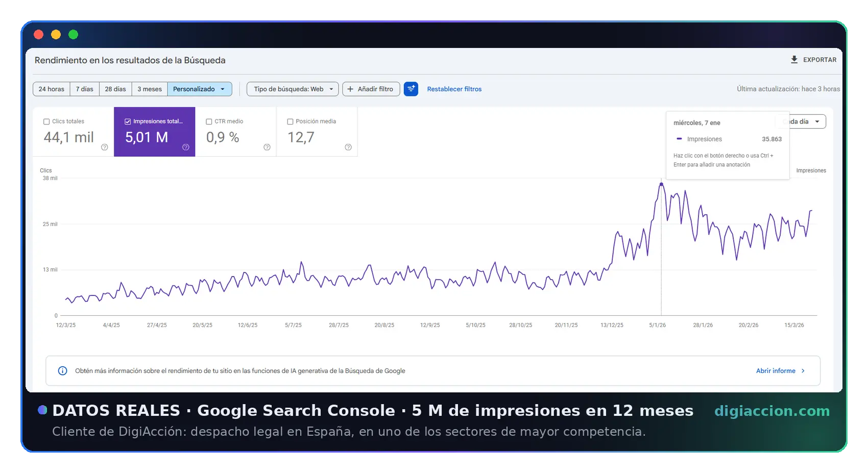Click the 7 ene data point on chart
Image resolution: width=868 pixels, height=473 pixels.
pyautogui.click(x=661, y=184)
